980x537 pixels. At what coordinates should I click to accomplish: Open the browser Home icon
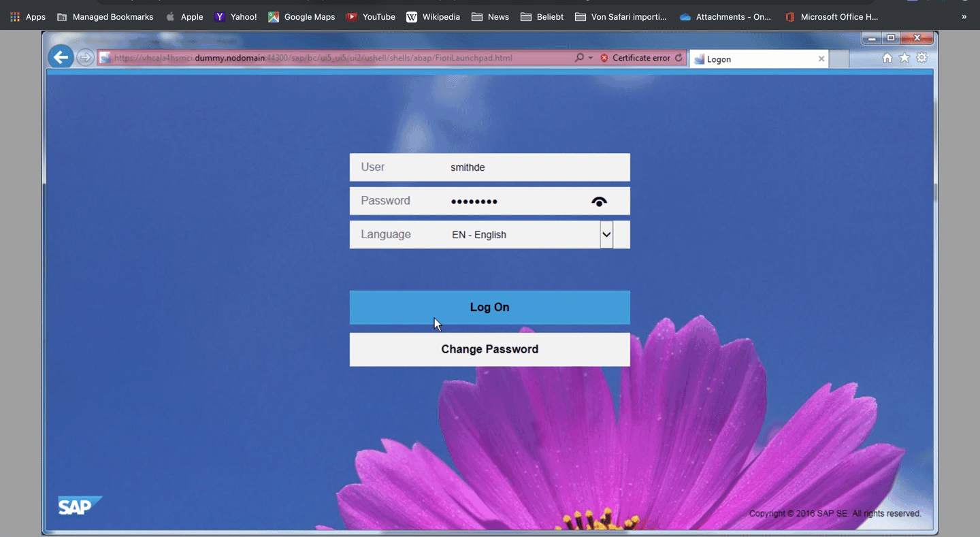(x=887, y=59)
